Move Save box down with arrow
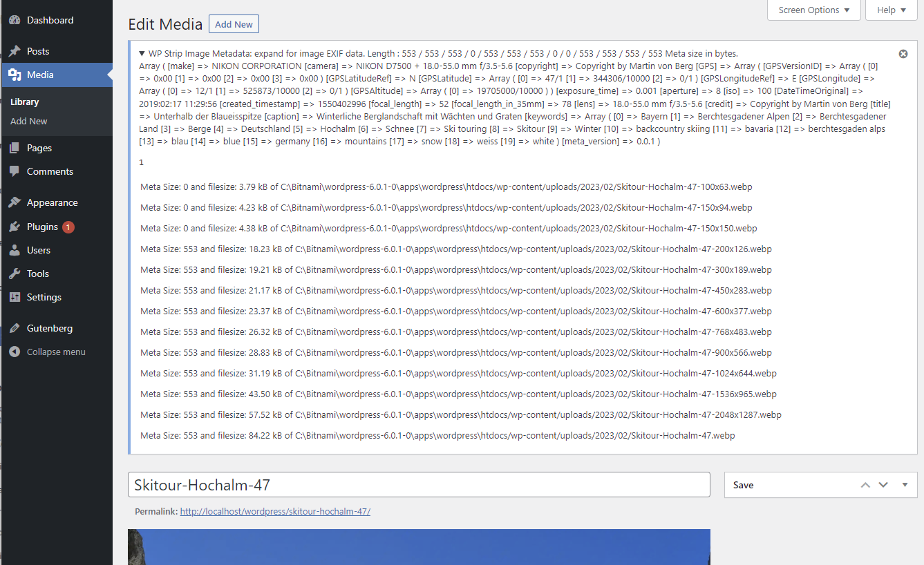Screen dimensions: 924x565 coord(883,485)
